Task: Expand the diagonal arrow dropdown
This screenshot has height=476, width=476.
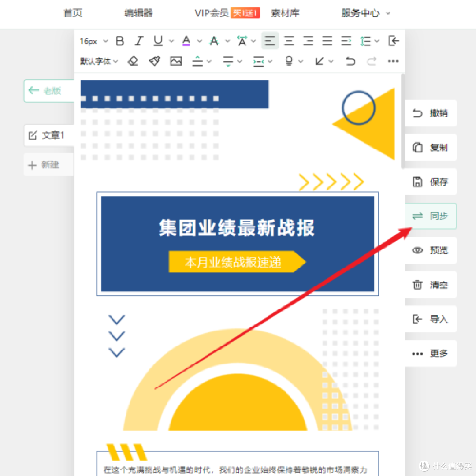Action: (x=331, y=62)
